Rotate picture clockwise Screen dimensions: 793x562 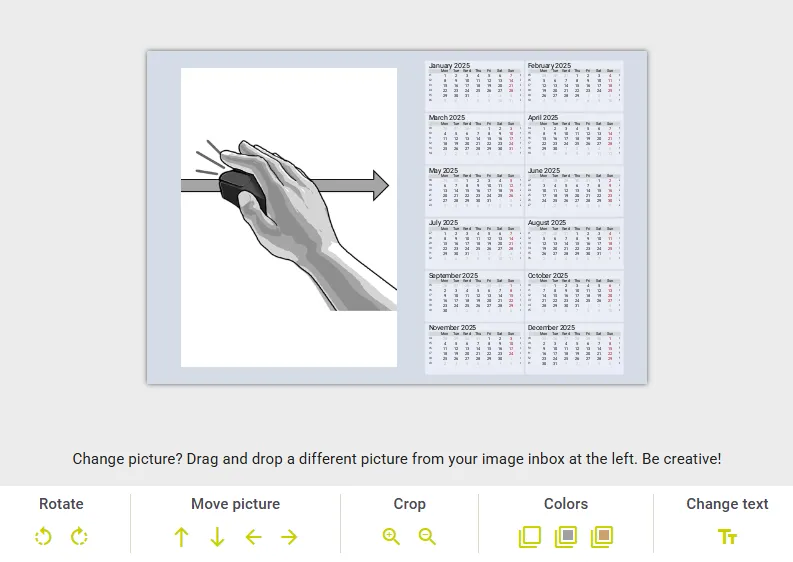tap(79, 536)
